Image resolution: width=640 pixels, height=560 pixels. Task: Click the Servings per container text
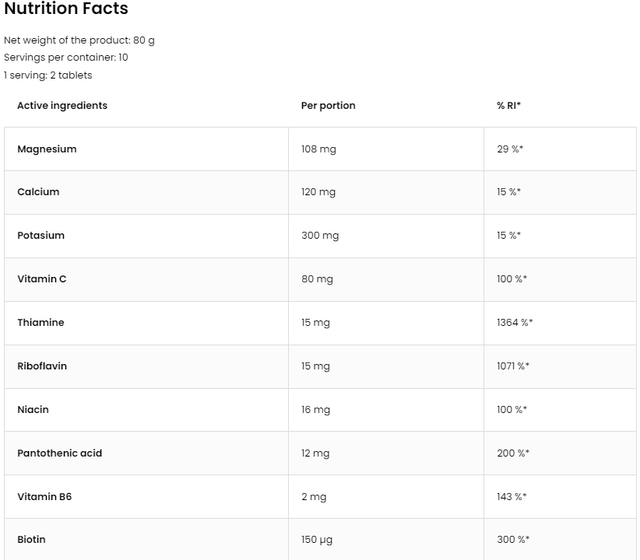66,58
